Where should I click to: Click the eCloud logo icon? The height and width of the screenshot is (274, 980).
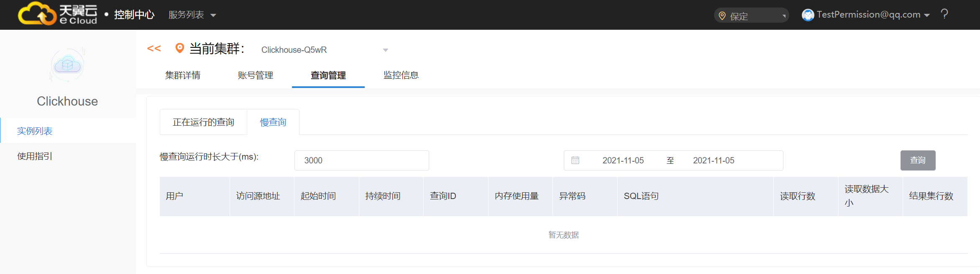[x=37, y=14]
